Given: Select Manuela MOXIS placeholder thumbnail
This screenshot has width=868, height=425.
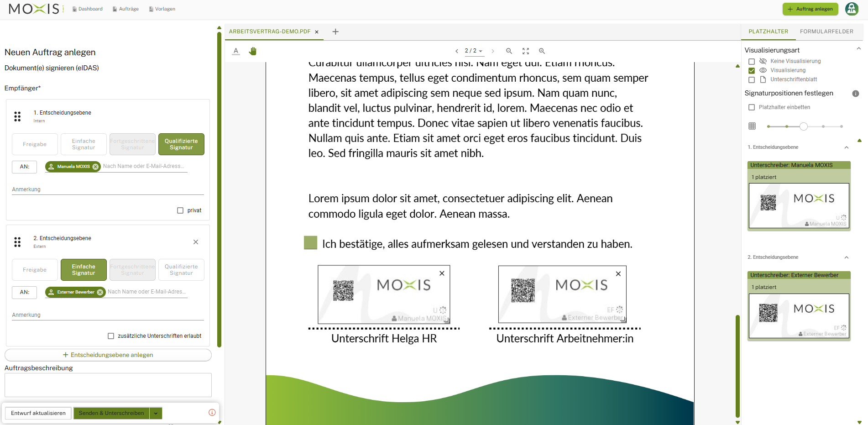Looking at the screenshot, I should click(799, 206).
